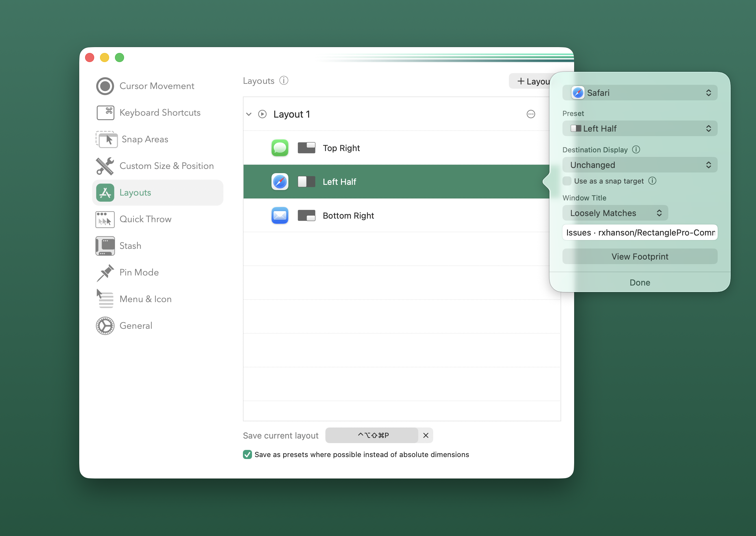This screenshot has width=756, height=536.
Task: Open Quick Throw section
Action: 158,220
